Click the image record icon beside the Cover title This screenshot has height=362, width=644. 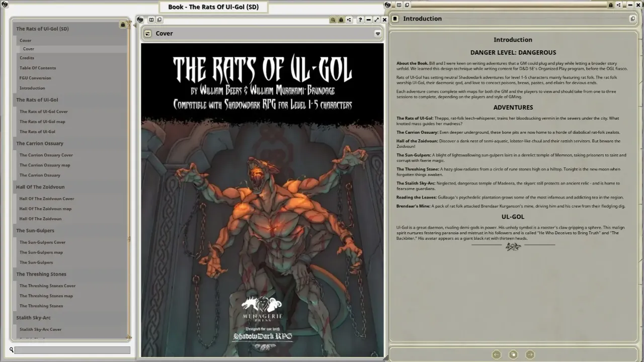click(147, 34)
